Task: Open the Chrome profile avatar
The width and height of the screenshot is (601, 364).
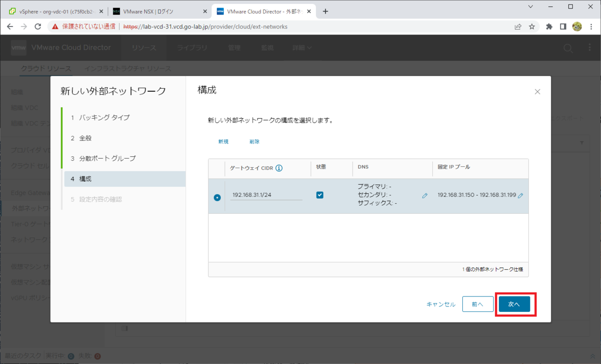Action: coord(576,27)
